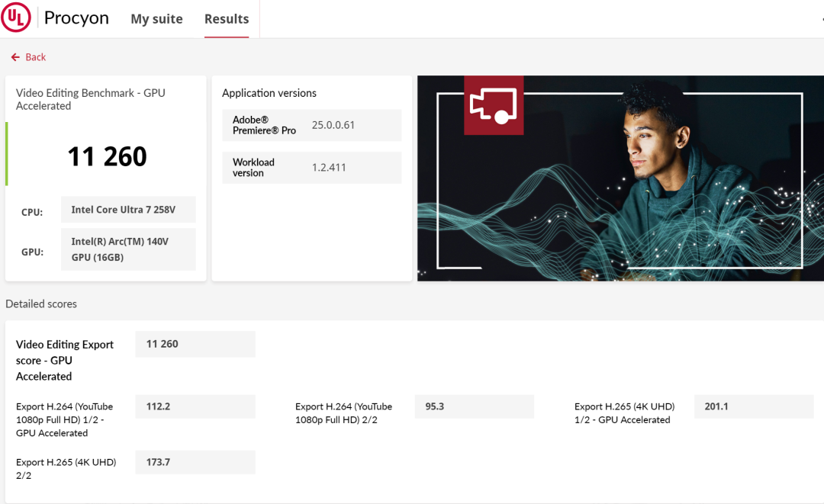The height and width of the screenshot is (504, 824).
Task: Click the overall score 11 260
Action: 107,156
